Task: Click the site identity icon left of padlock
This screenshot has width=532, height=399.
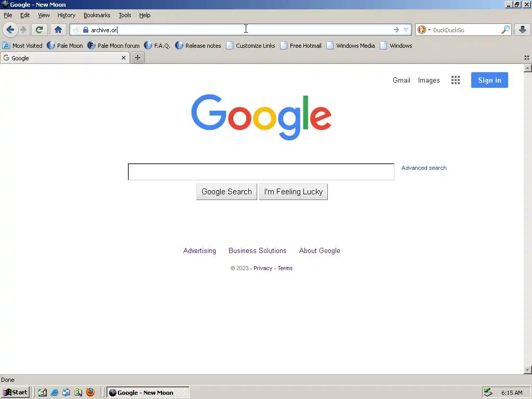Action: pos(77,30)
